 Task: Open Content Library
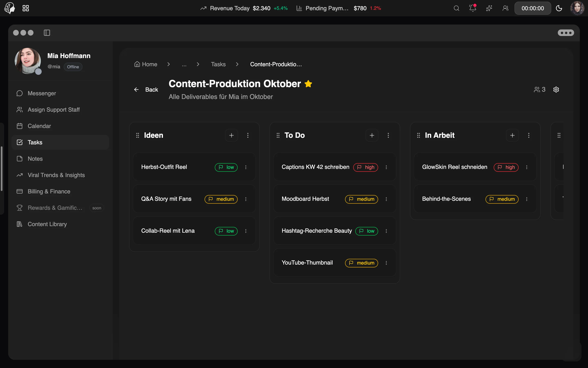pyautogui.click(x=60, y=224)
